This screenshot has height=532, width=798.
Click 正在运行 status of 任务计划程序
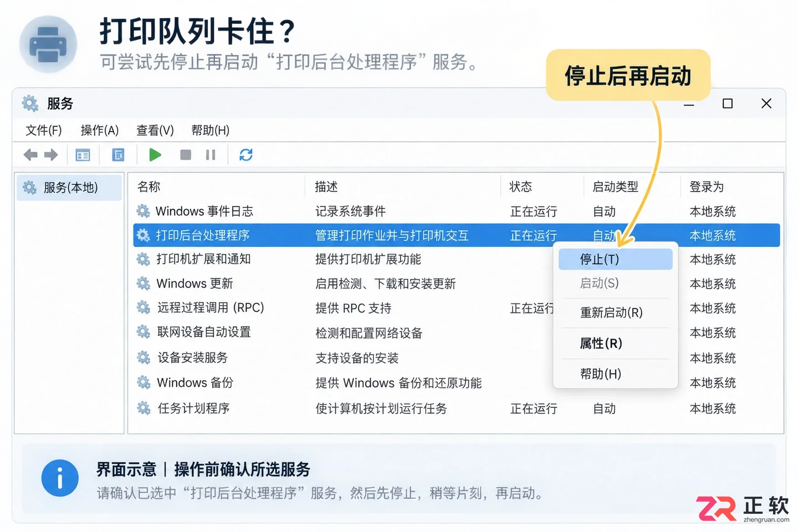(534, 408)
